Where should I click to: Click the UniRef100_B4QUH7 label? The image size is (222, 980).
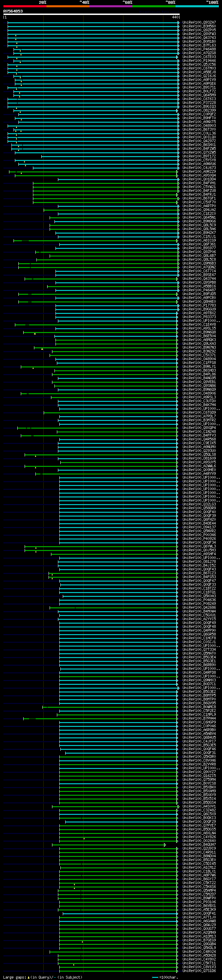pyautogui.click(x=199, y=844)
